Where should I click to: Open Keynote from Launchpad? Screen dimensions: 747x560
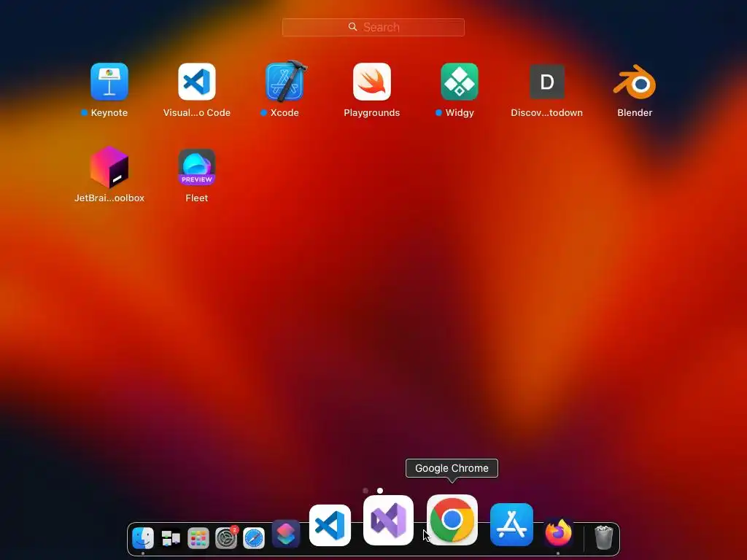pyautogui.click(x=109, y=82)
